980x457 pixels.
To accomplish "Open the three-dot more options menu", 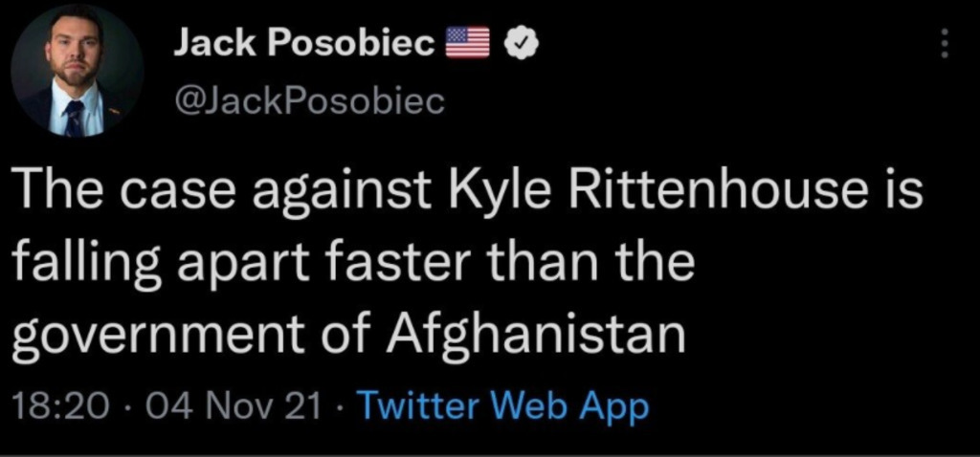I will click(945, 42).
